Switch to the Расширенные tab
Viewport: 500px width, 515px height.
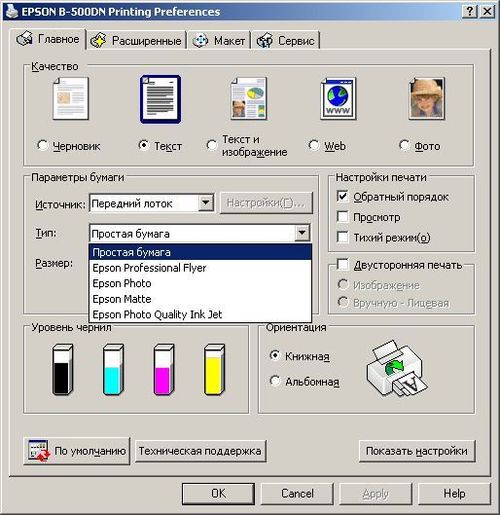[136, 41]
